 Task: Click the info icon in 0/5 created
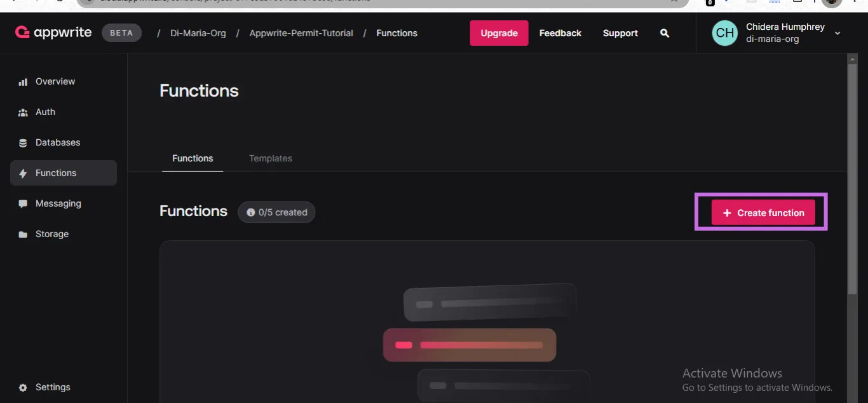(251, 212)
